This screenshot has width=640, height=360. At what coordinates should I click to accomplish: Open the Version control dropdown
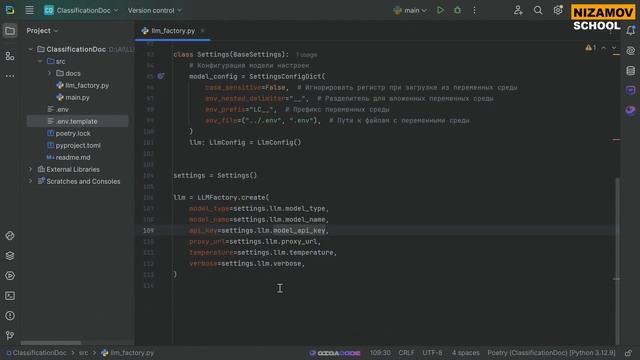click(x=155, y=10)
